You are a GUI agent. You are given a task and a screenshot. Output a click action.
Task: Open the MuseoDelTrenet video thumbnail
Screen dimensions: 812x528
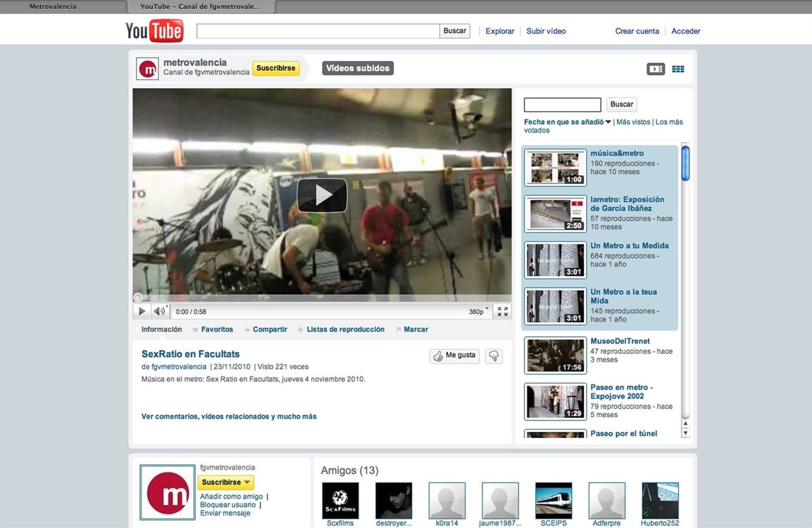point(555,355)
